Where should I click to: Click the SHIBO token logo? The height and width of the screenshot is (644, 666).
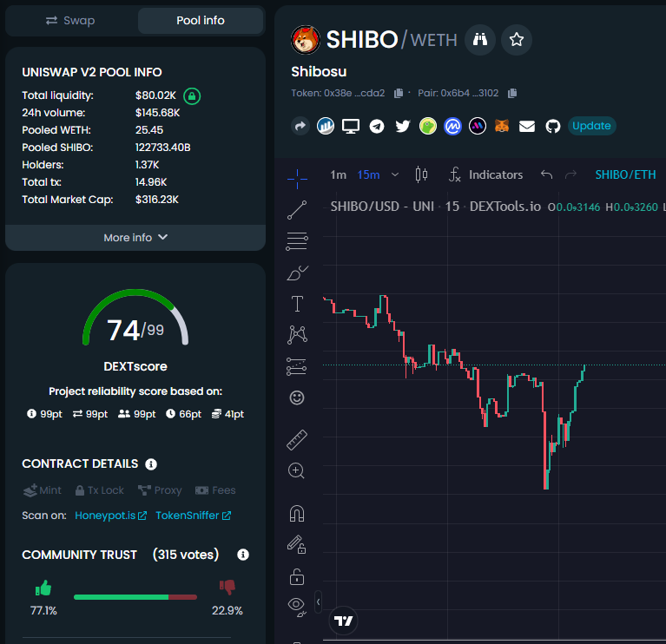306,40
